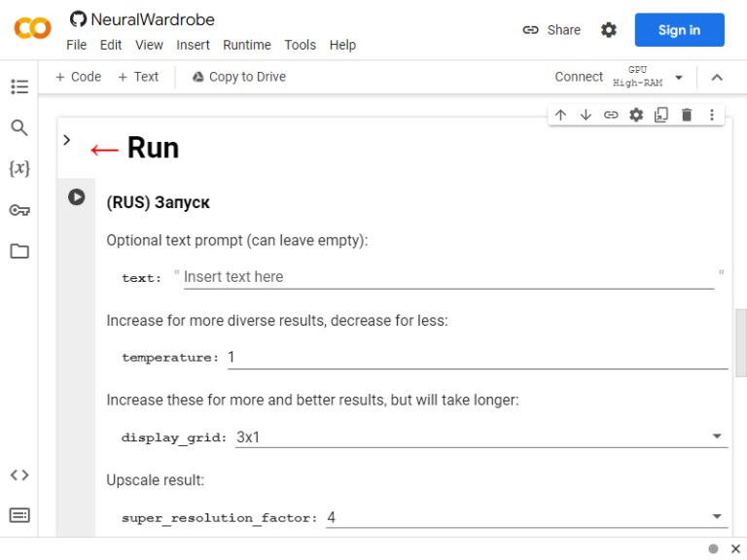Image resolution: width=747 pixels, height=560 pixels.
Task: Click the Sign in button
Action: (679, 30)
